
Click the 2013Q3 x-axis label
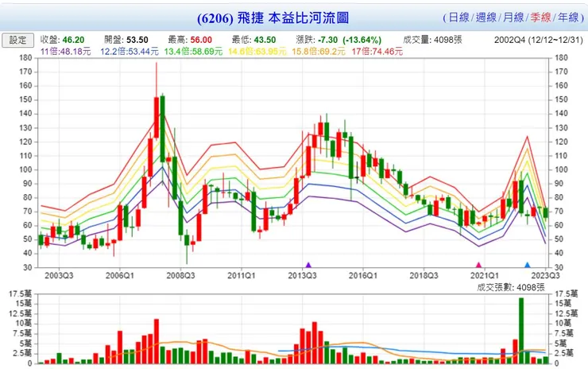point(302,275)
